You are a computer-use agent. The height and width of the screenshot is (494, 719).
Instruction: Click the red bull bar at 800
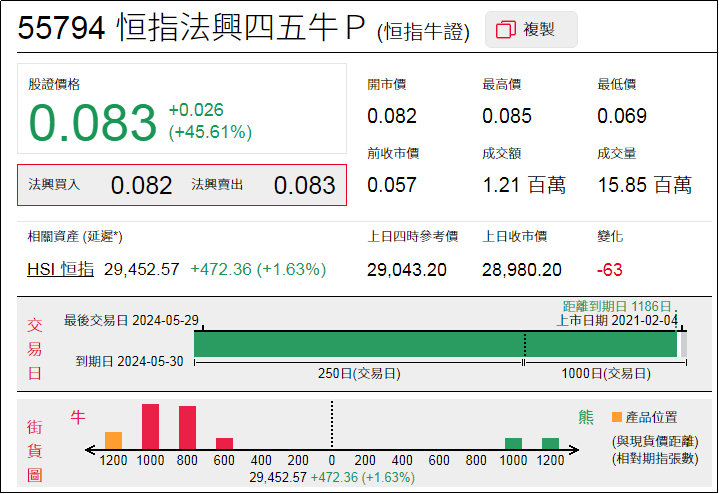188,427
